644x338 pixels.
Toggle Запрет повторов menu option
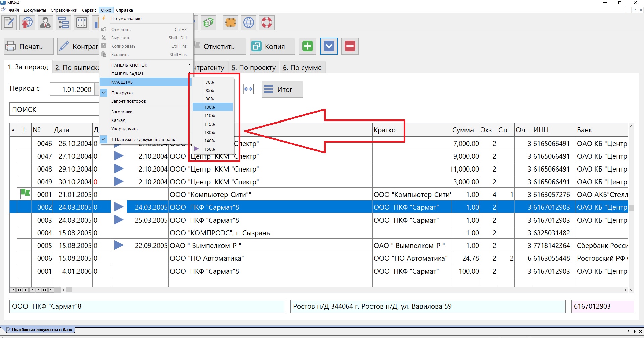129,101
